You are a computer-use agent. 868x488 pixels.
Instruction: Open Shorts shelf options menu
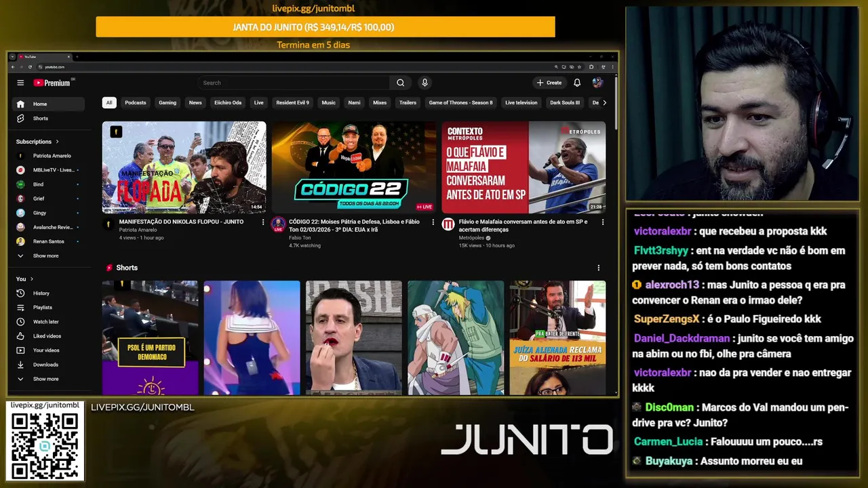pyautogui.click(x=598, y=268)
